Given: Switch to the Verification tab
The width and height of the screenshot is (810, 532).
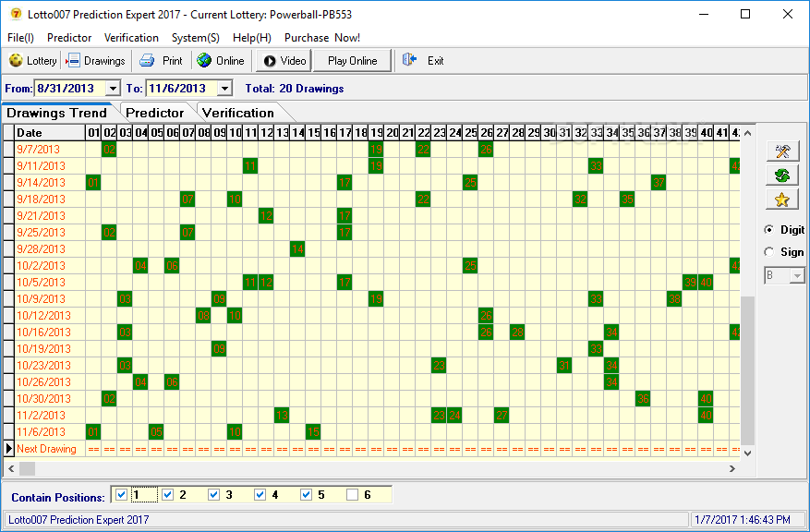Looking at the screenshot, I should [238, 113].
